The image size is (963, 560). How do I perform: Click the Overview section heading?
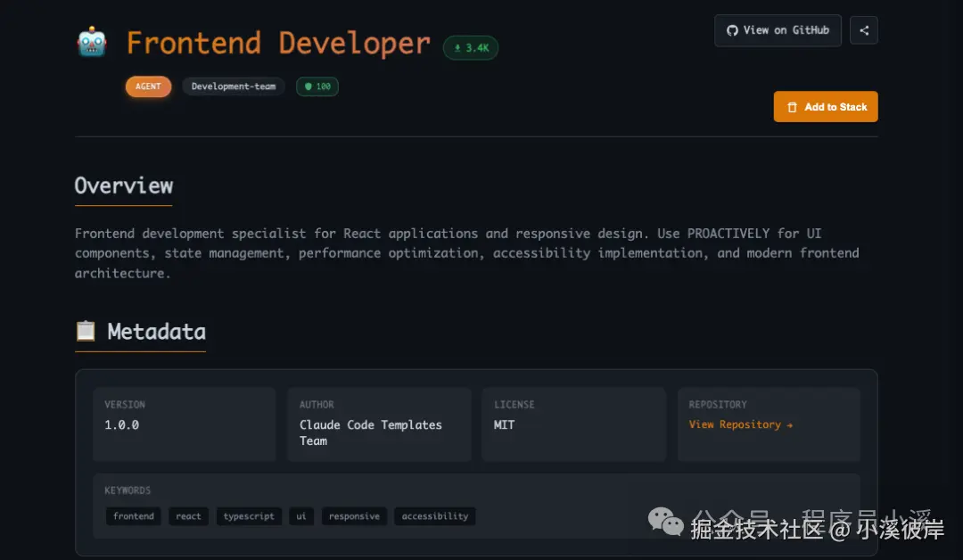[124, 185]
